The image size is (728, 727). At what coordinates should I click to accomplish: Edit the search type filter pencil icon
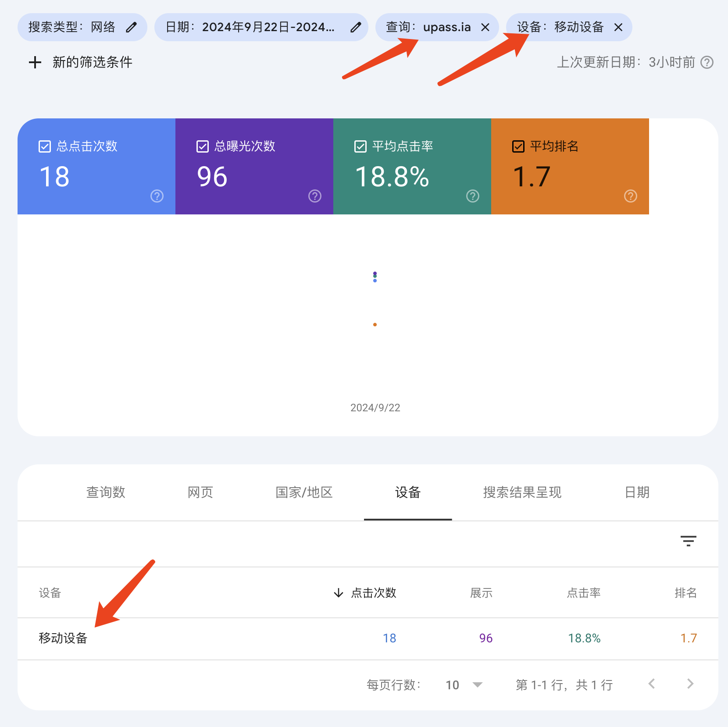[131, 27]
